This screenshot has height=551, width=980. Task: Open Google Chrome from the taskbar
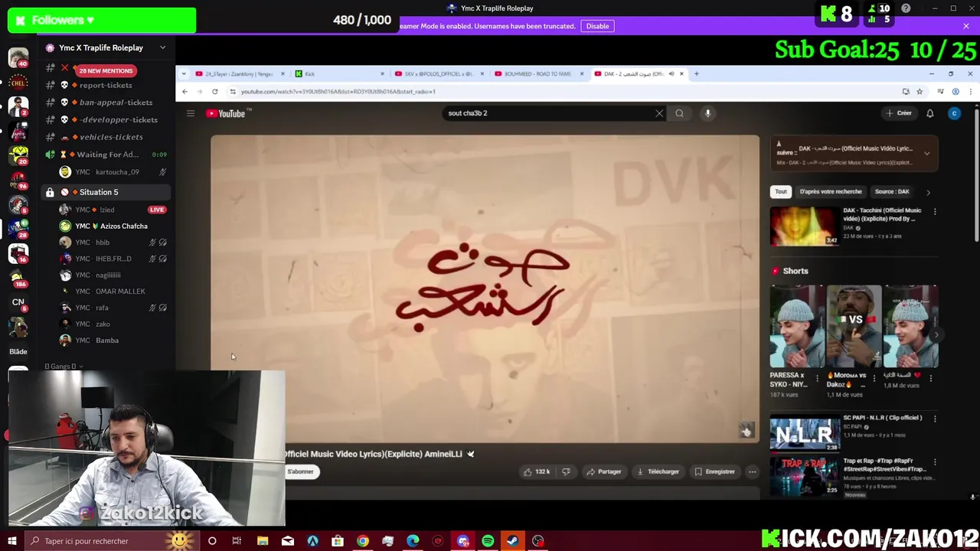click(x=362, y=541)
